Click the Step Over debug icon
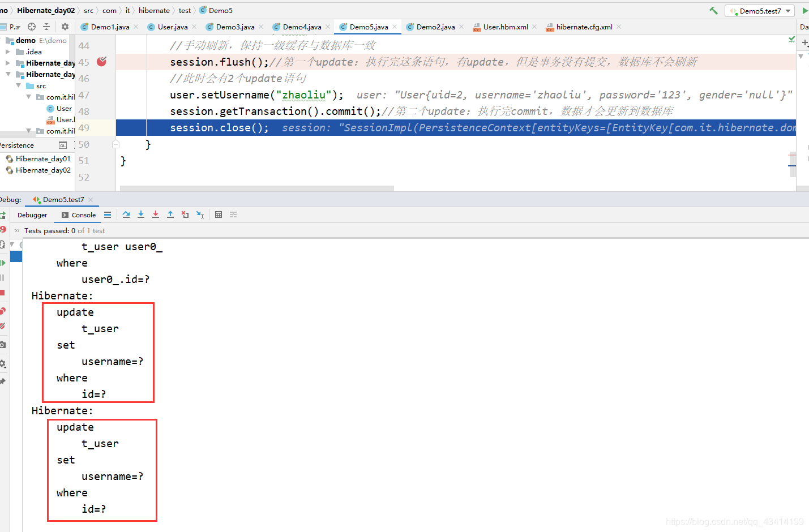 pyautogui.click(x=126, y=214)
